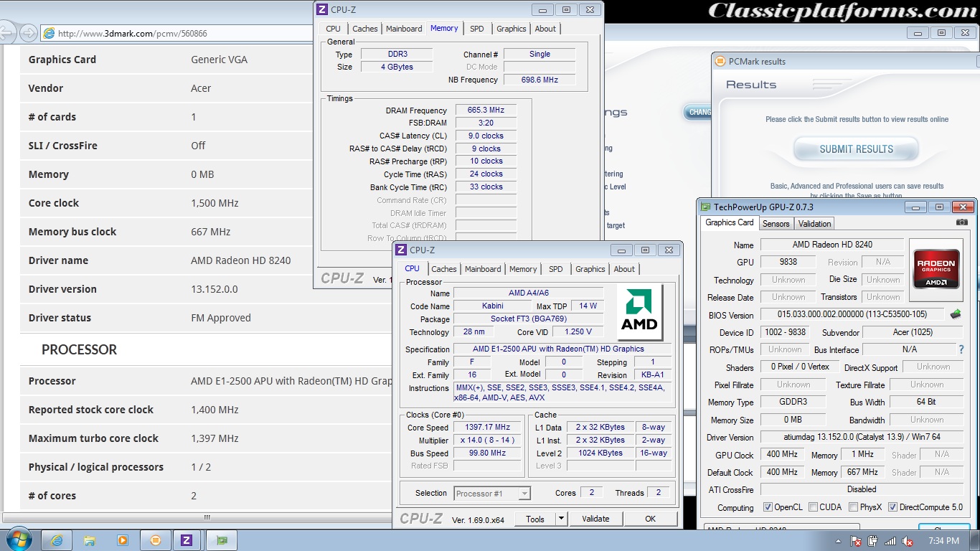Open the Windows Start orb
Viewport: 980px width, 551px height.
click(x=18, y=540)
